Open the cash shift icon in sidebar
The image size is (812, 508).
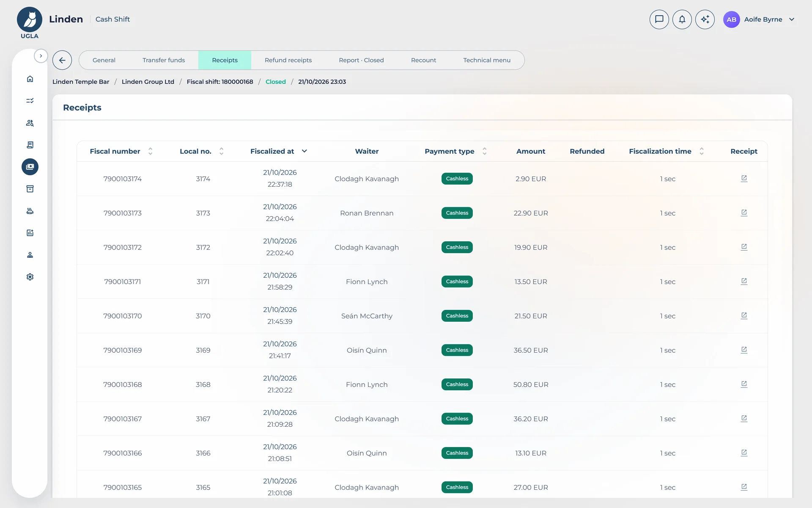(x=30, y=167)
